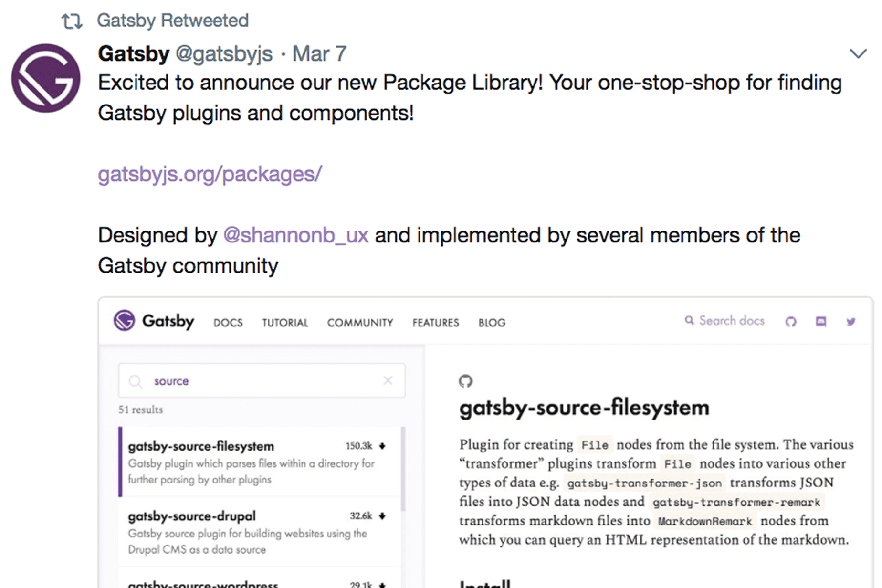
Task: Open the gatsbyjs.org/packages/ link
Action: [210, 174]
